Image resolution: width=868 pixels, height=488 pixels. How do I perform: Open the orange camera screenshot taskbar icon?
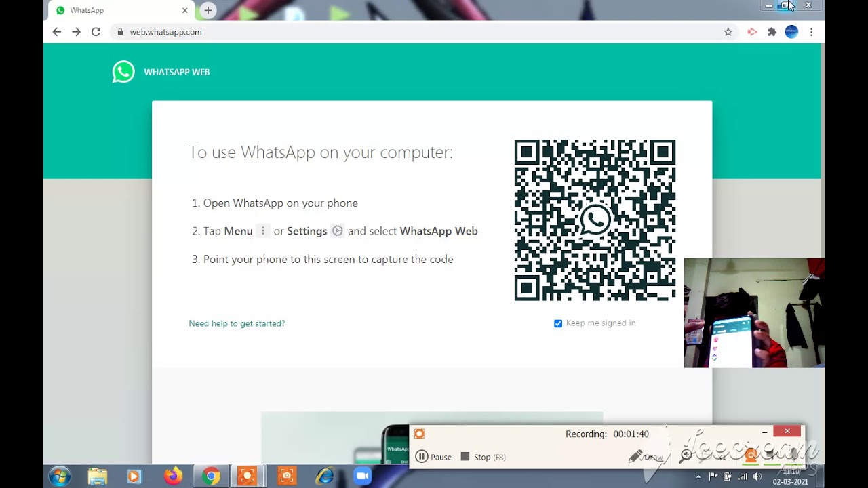click(287, 476)
